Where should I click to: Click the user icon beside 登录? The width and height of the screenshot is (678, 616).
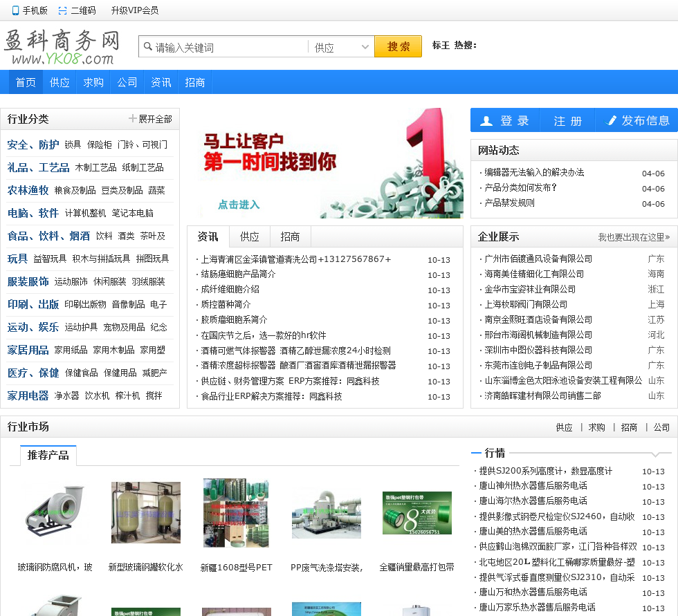(486, 121)
